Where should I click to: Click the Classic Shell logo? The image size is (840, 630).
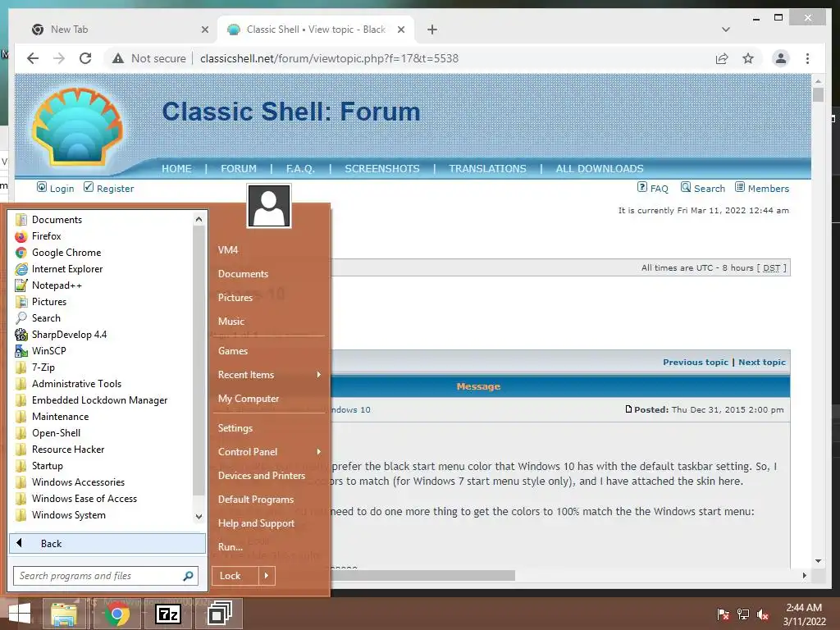[78, 127]
